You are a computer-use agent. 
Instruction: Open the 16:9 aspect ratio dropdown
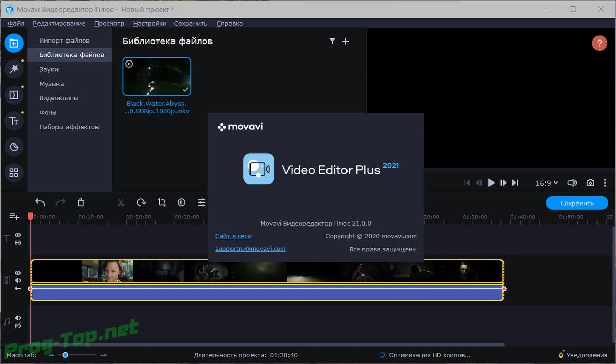[x=547, y=183]
